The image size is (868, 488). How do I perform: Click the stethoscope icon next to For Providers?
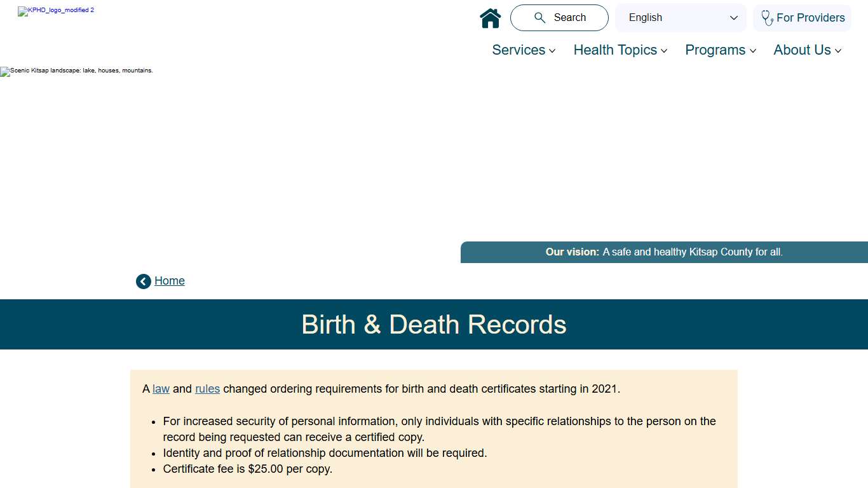pos(767,18)
